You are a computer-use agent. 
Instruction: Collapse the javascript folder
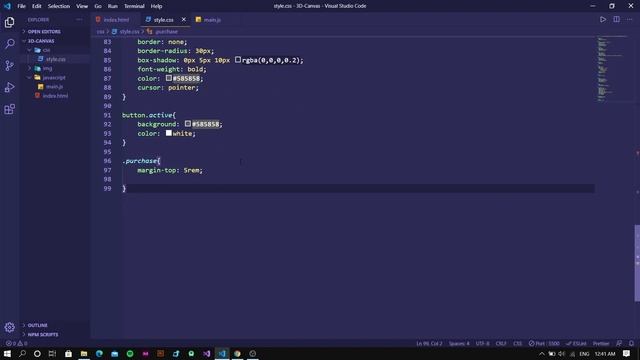click(54, 78)
